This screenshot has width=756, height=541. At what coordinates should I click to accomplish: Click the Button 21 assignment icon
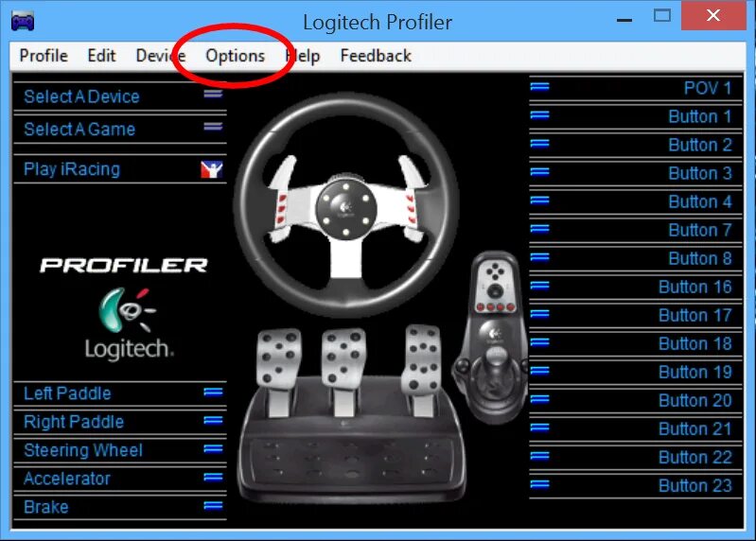click(x=540, y=428)
